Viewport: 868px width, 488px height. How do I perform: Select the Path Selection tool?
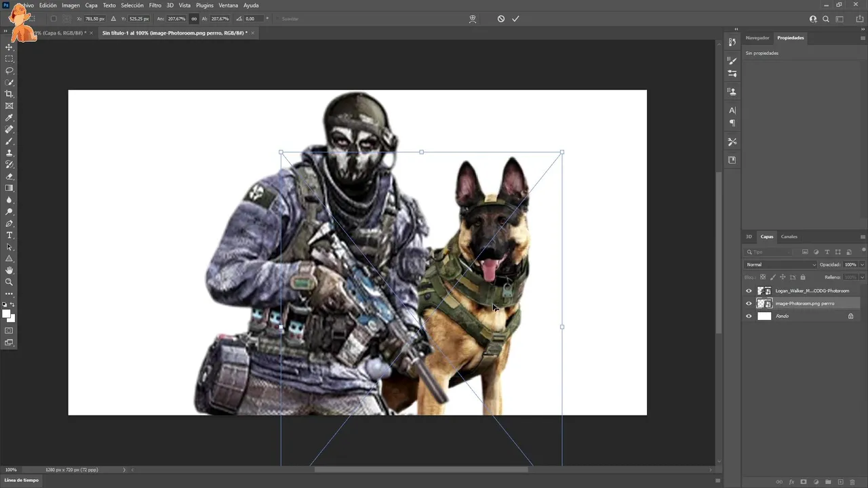[9, 247]
